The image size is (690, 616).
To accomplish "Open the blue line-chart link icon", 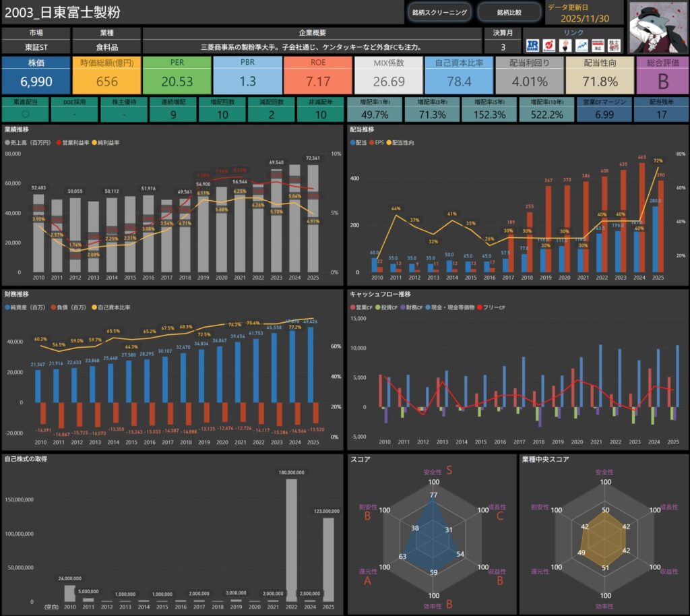I will [581, 45].
